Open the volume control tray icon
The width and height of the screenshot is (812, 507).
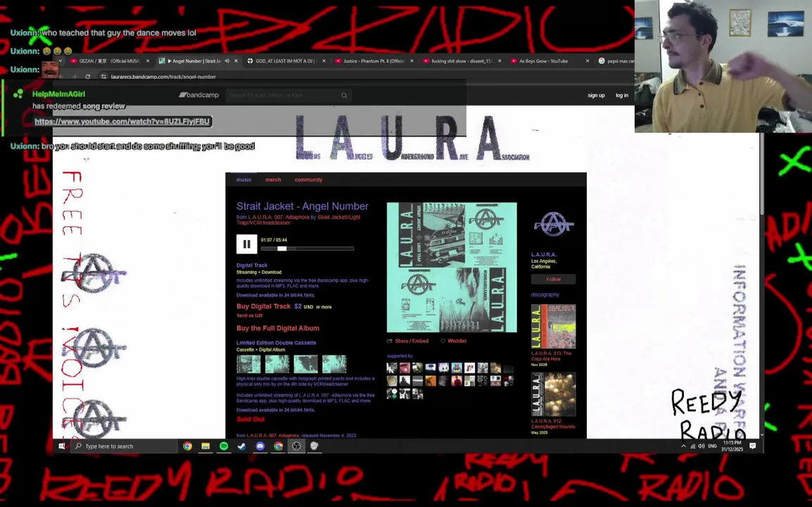click(x=702, y=446)
